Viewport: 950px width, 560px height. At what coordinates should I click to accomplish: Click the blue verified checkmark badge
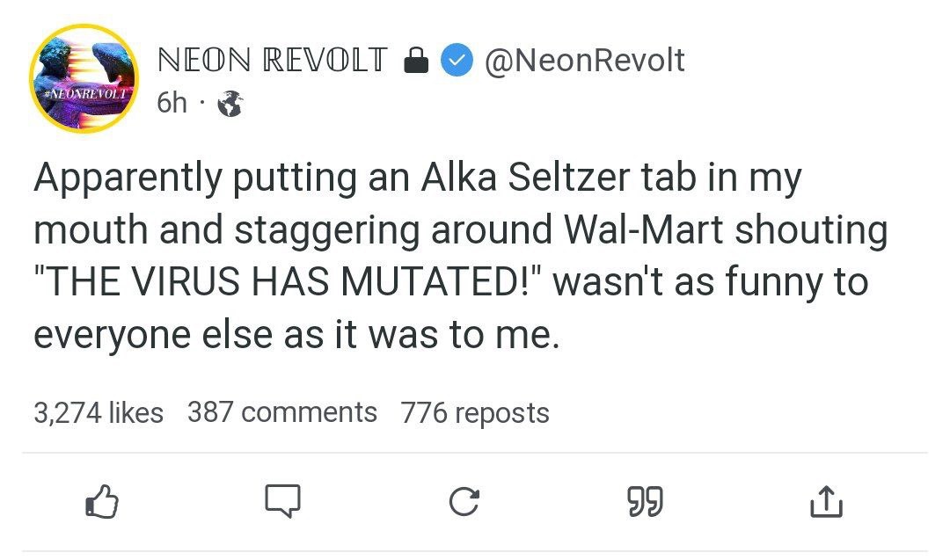click(x=456, y=61)
